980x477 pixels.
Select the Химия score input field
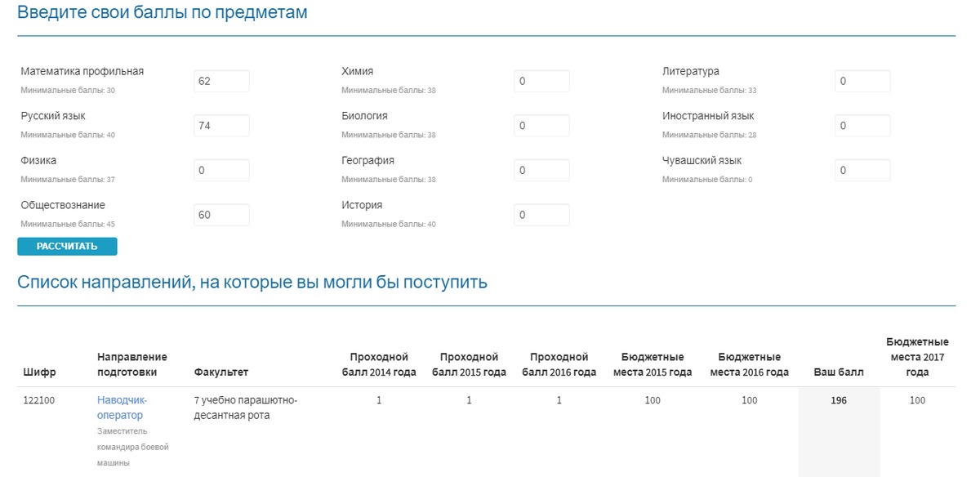(x=541, y=81)
